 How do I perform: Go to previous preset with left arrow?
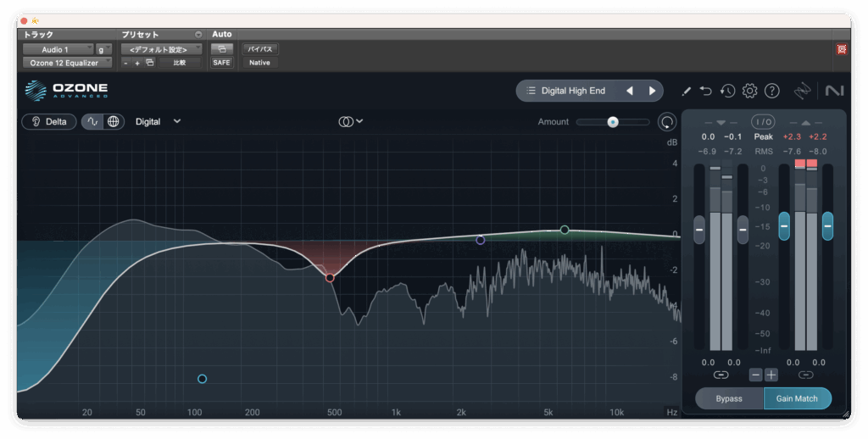click(629, 91)
